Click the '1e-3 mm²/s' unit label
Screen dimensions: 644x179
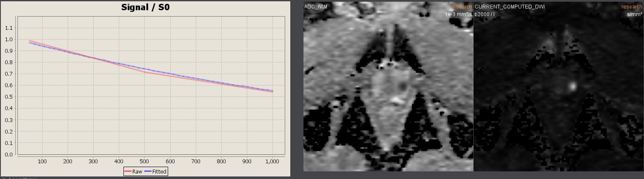click(458, 14)
